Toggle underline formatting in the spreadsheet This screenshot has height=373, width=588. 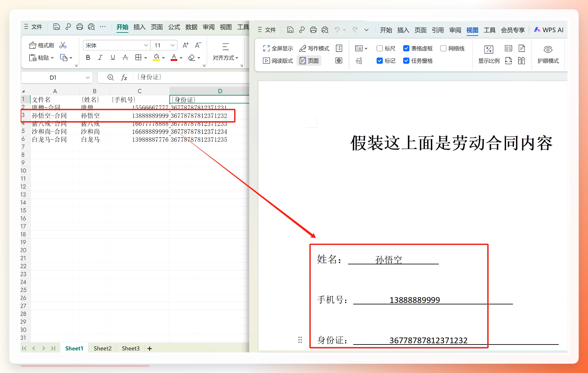[x=113, y=57]
